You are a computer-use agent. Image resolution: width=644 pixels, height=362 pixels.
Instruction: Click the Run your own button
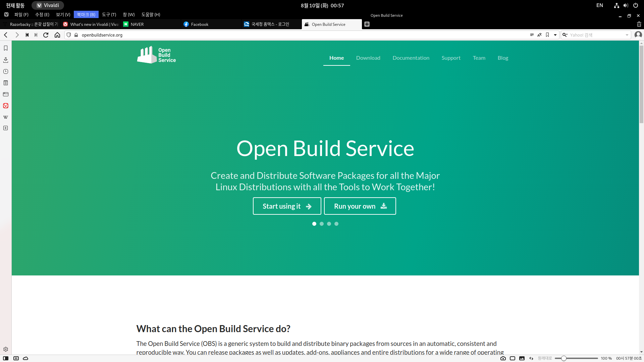[x=360, y=206]
